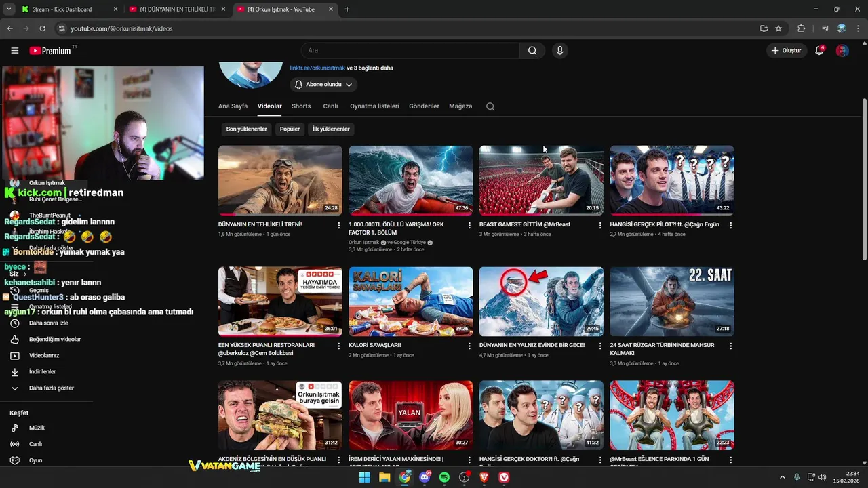This screenshot has height=488, width=868.
Task: Open Chrome tab search dropdown arrow
Action: [x=9, y=9]
